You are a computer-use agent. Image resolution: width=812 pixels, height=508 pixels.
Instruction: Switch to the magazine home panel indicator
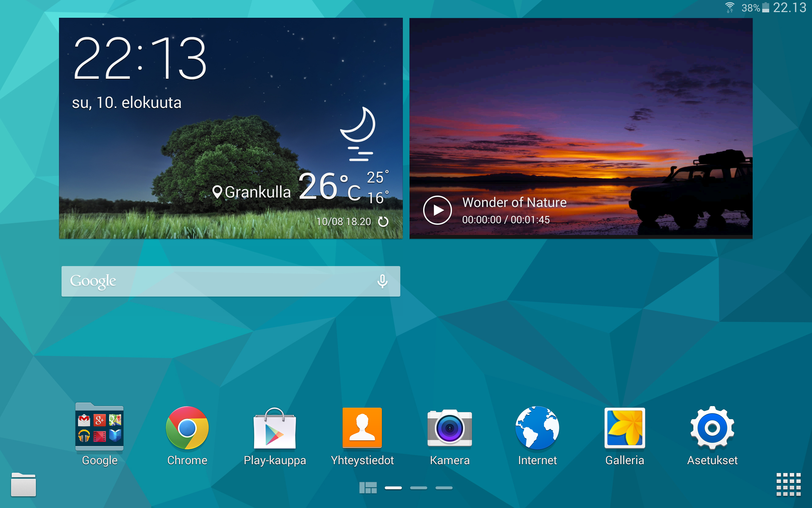click(368, 487)
